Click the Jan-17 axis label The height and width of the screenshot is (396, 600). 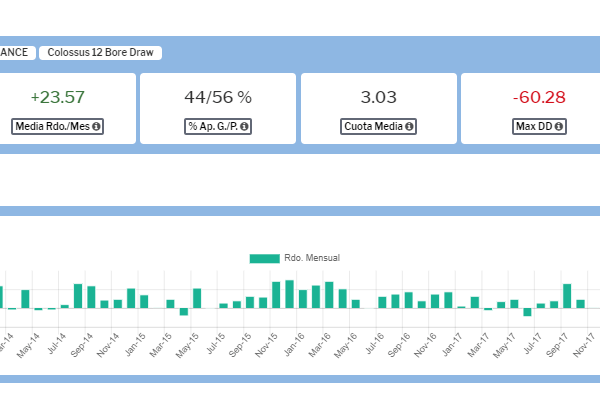pyautogui.click(x=452, y=344)
